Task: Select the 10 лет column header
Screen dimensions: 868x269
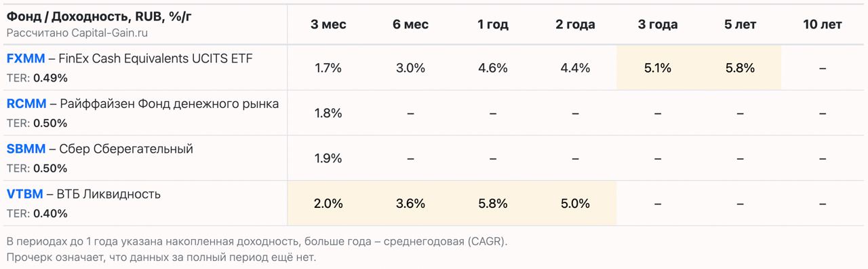Action: pyautogui.click(x=823, y=24)
